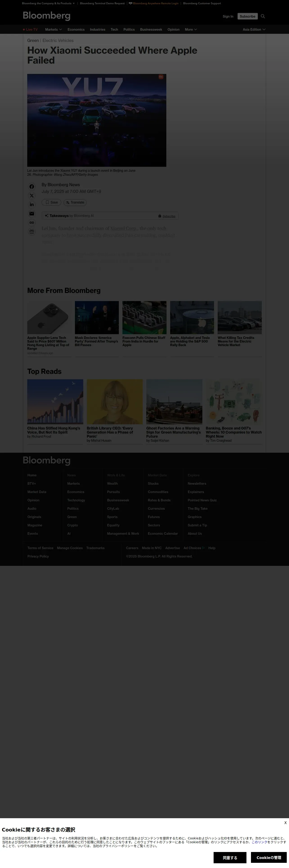Share article on LinkedIn icon

[x=32, y=205]
